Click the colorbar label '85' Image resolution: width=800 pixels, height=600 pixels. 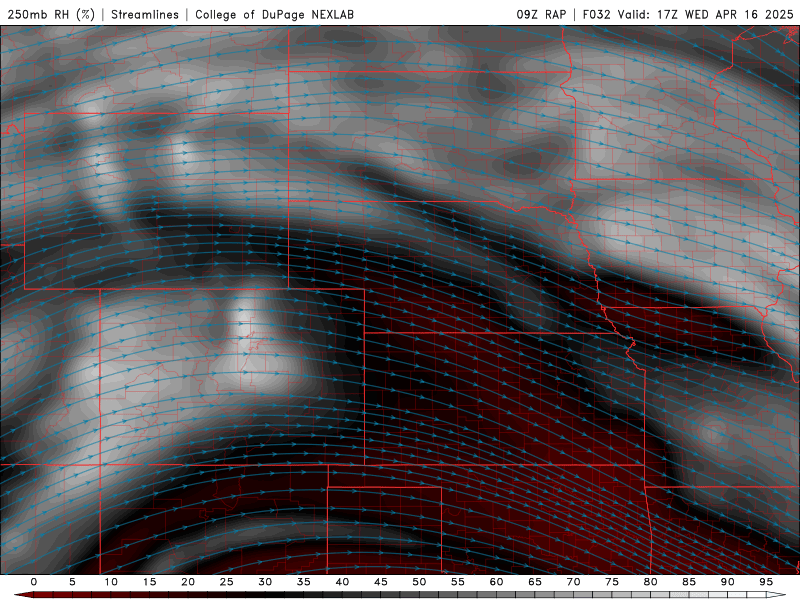(689, 582)
